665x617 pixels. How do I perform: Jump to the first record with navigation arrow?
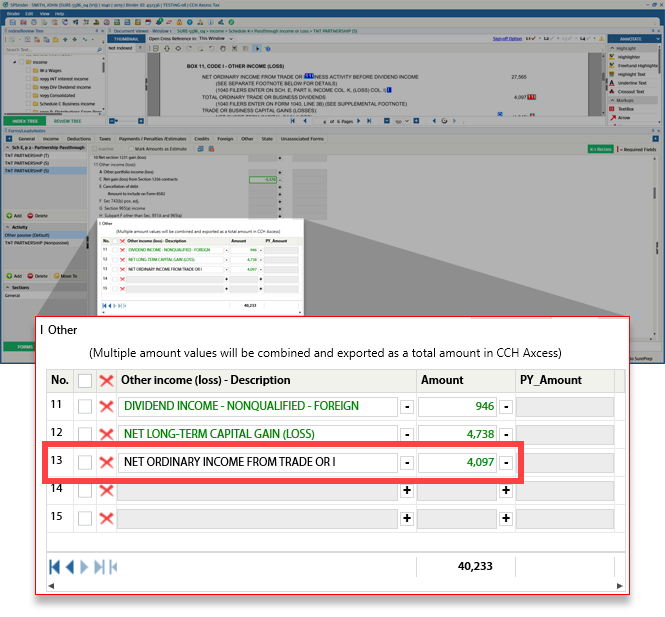pyautogui.click(x=55, y=567)
